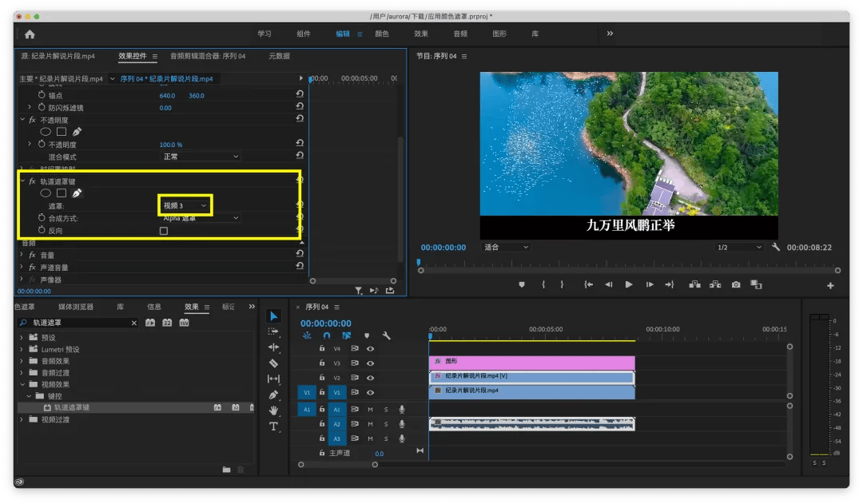Select the Track Select Forward tool
The height and width of the screenshot is (504, 863).
273,331
